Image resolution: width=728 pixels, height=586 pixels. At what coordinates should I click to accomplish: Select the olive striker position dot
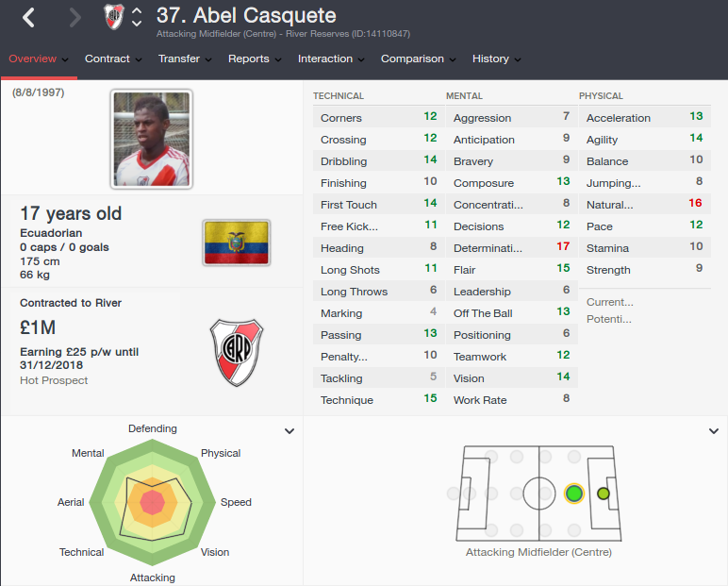[x=604, y=494]
